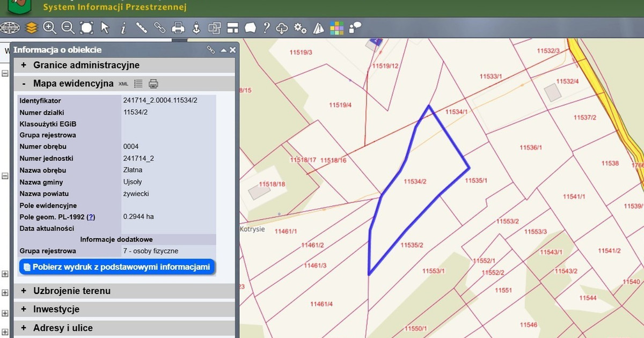
Task: Export Mapa ewidencyjna data as XML
Action: click(123, 84)
